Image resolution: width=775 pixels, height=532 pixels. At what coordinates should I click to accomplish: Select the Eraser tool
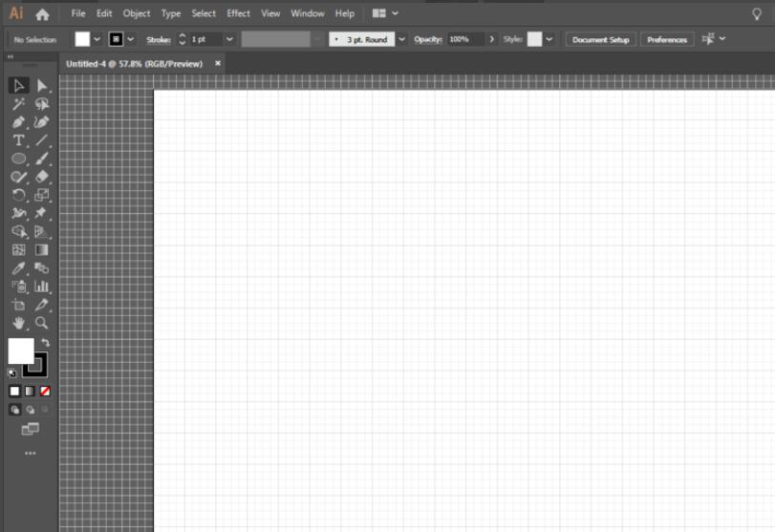pos(42,177)
